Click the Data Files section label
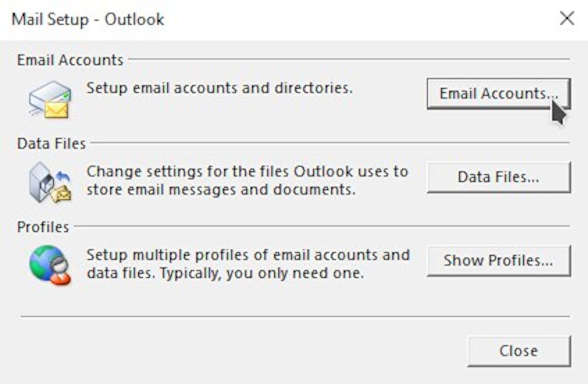Image resolution: width=588 pixels, height=384 pixels. 51,143
